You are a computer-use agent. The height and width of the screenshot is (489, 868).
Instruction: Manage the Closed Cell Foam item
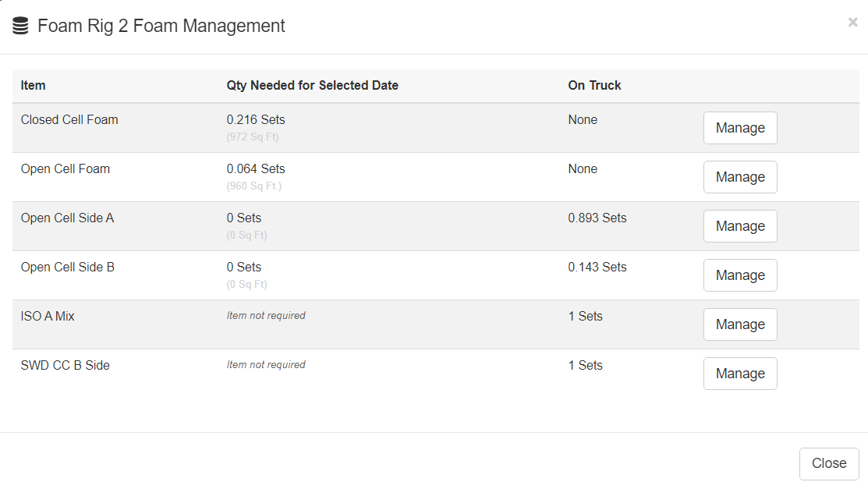click(x=739, y=128)
